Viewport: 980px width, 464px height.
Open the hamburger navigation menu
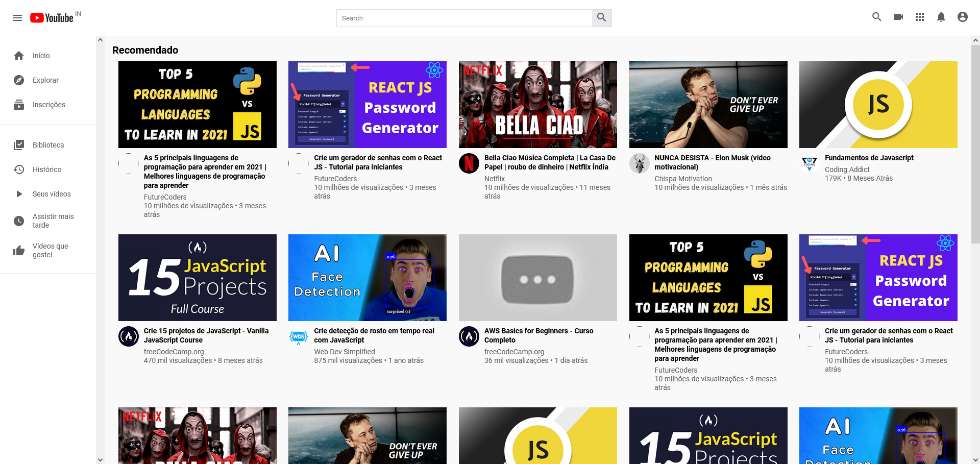[x=17, y=17]
